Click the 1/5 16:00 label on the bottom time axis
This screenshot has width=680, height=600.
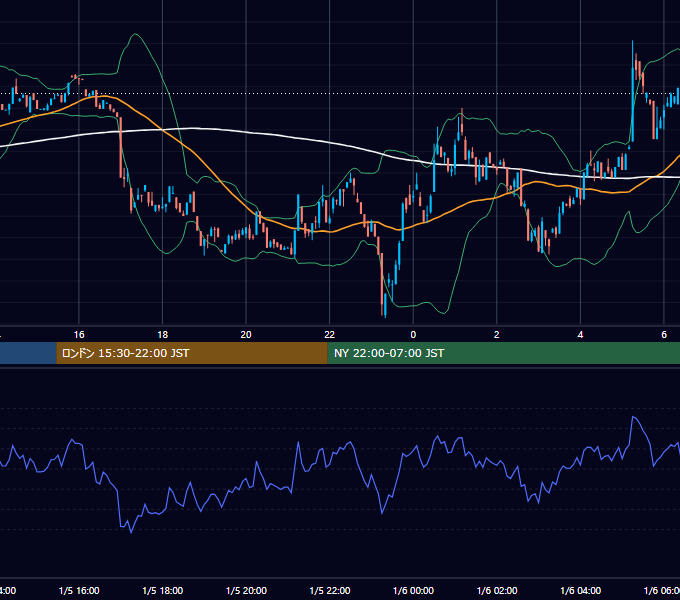point(79,590)
